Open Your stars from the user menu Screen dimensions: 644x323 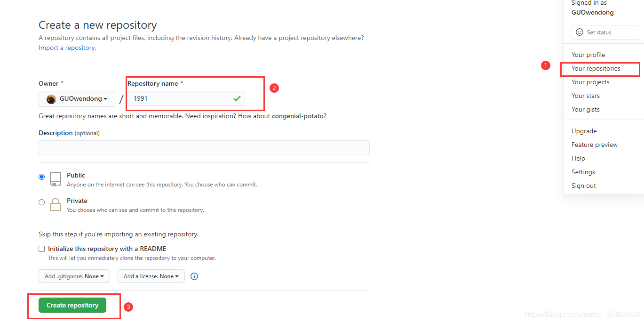[x=586, y=96]
